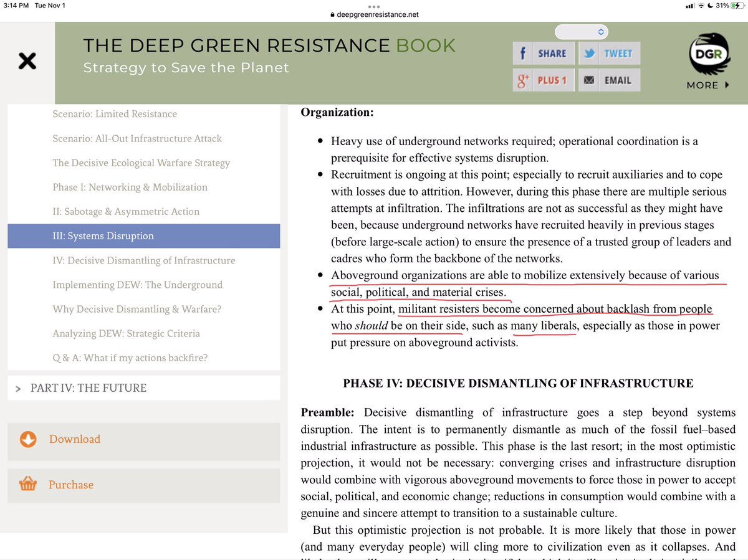Click the orange Download arrow icon
The width and height of the screenshot is (748, 560).
(28, 439)
